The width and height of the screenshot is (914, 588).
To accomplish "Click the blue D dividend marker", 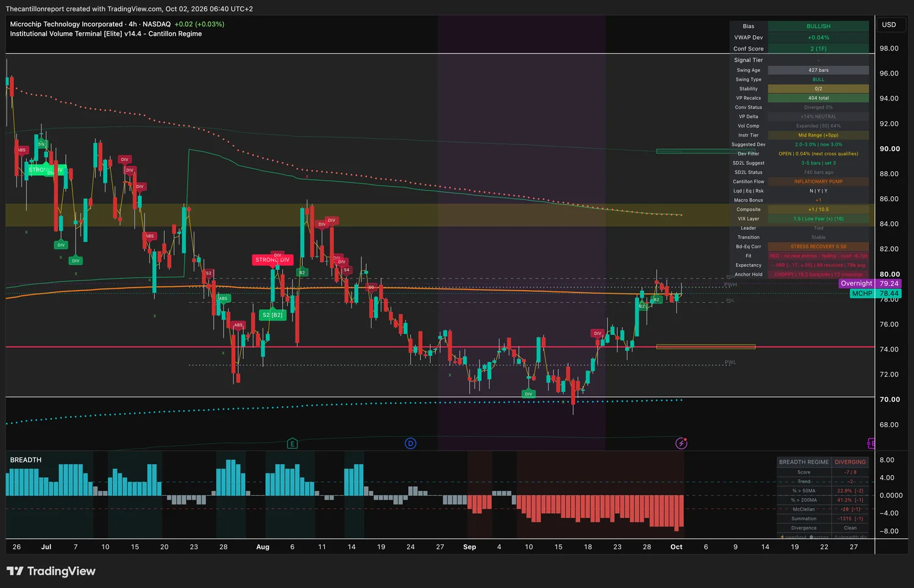I will click(411, 444).
